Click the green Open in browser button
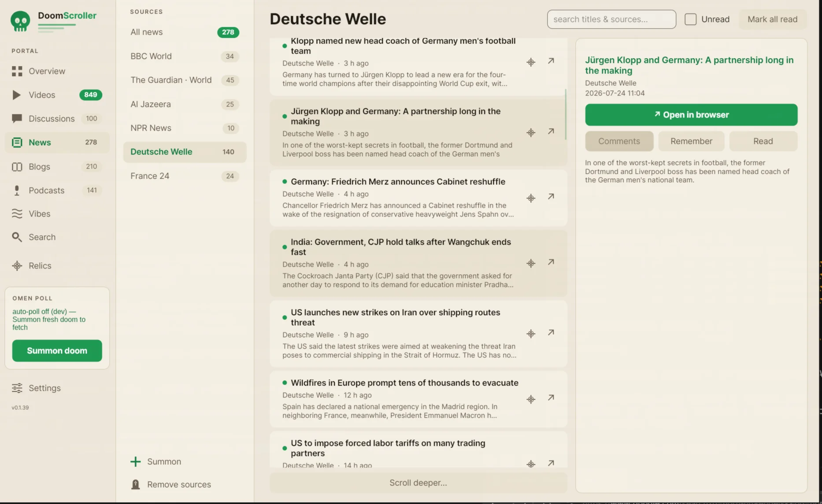The image size is (822, 504). point(691,115)
